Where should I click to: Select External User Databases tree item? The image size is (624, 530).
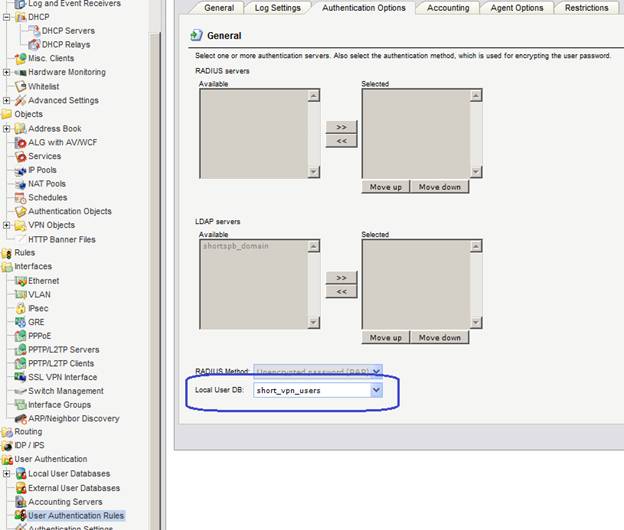(x=74, y=488)
